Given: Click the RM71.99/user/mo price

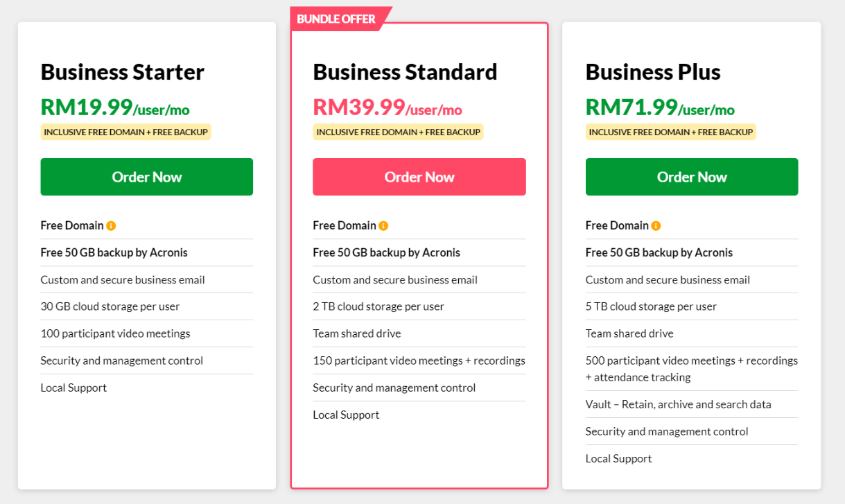Looking at the screenshot, I should coord(660,107).
